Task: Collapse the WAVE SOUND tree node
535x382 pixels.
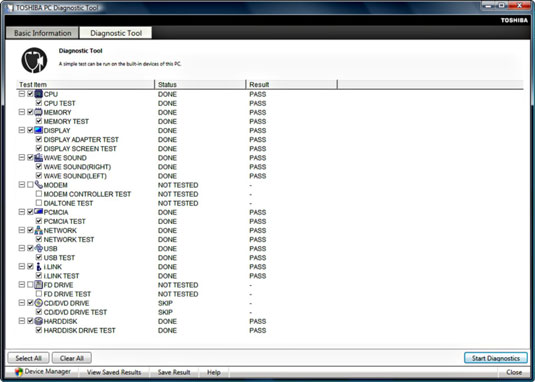Action: point(21,157)
